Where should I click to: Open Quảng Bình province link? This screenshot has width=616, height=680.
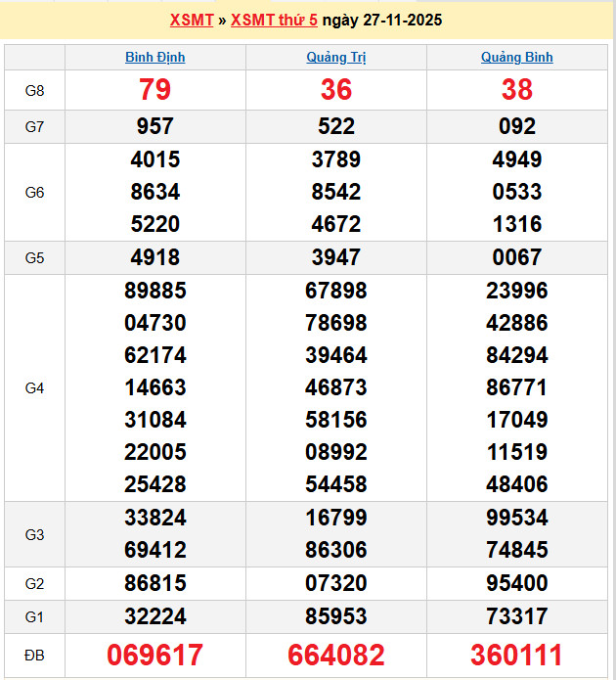tap(516, 57)
